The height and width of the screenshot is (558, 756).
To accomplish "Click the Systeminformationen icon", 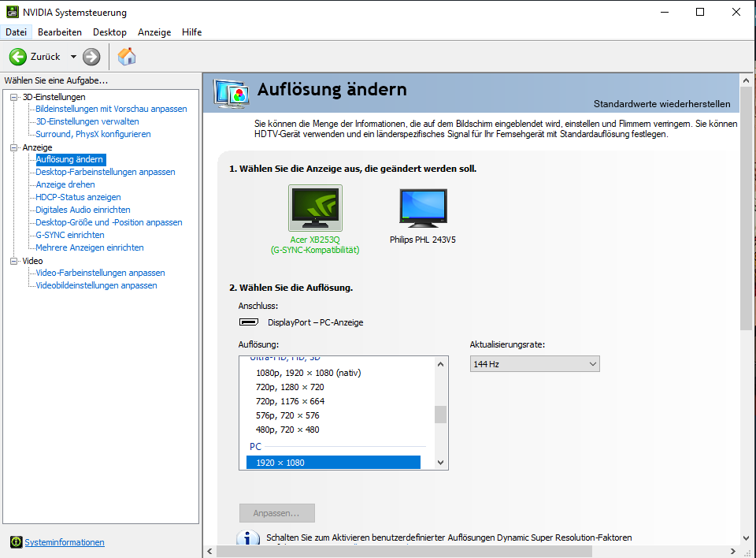I will [17, 542].
